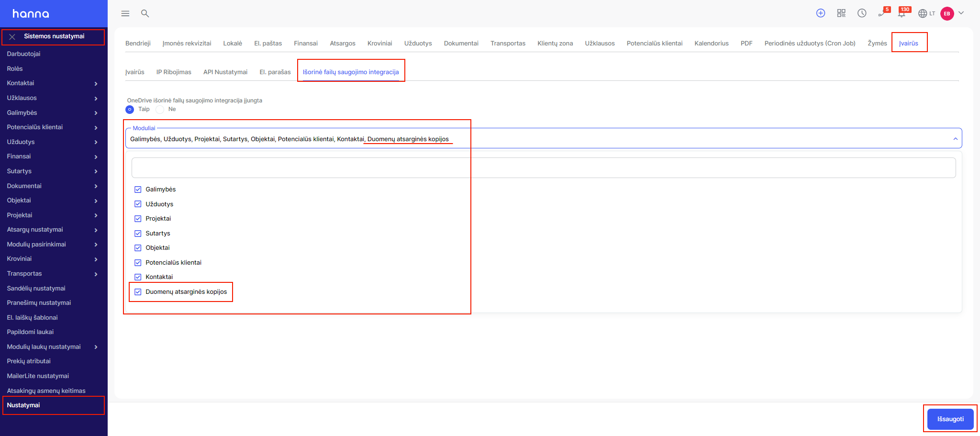The height and width of the screenshot is (436, 980).
Task: Expand Užklausos sidebar submenu
Action: pos(96,99)
